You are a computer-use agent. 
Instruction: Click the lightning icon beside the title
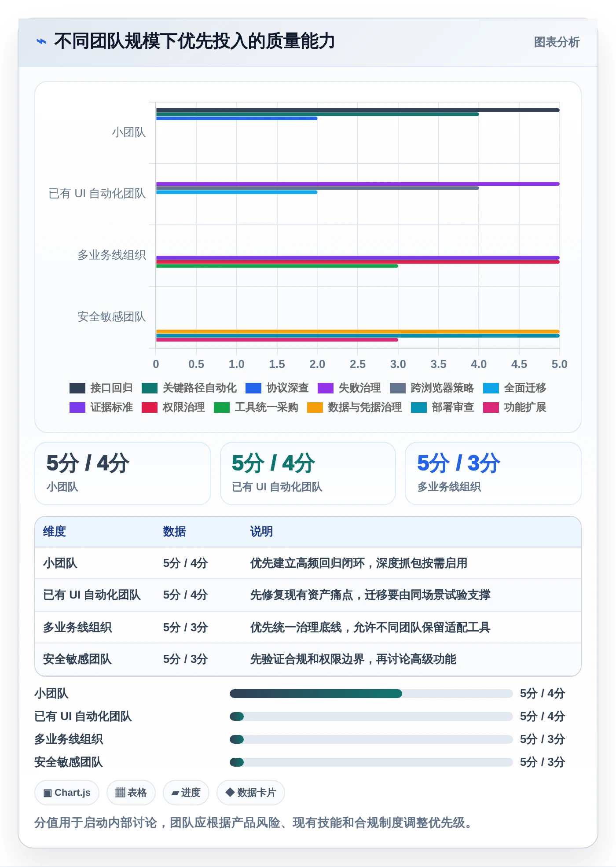tap(41, 41)
